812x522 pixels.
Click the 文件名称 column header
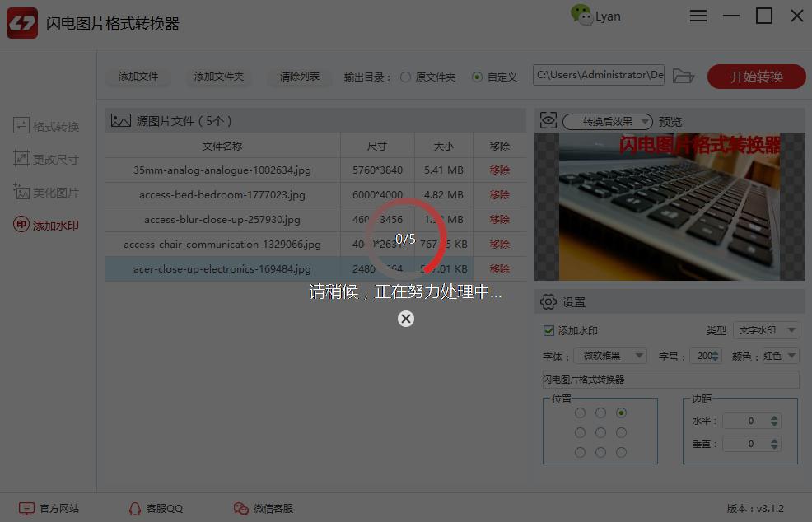coord(222,146)
